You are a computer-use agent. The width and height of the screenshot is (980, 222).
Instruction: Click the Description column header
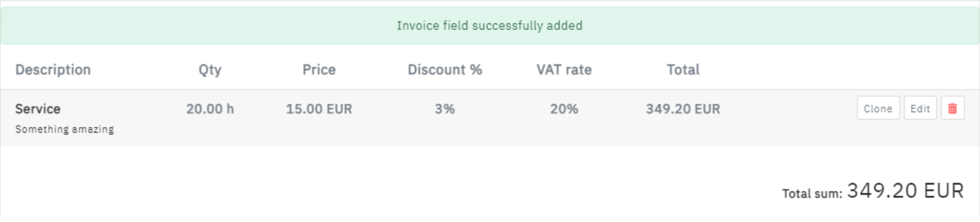[53, 70]
